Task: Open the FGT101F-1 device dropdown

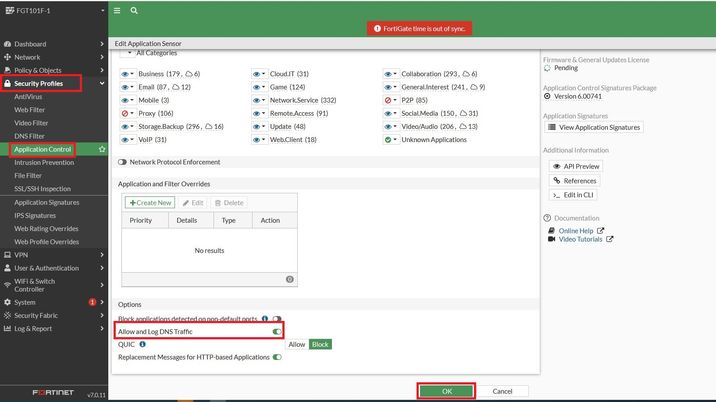Action: pos(103,11)
